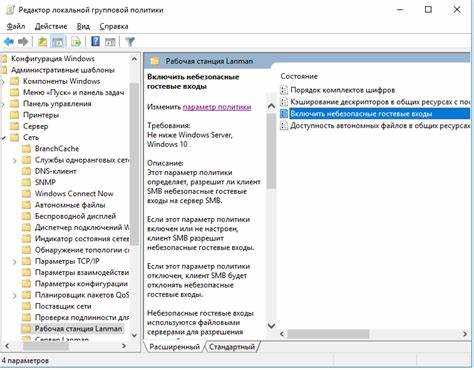Click the Back arrow toolbar icon

(x=9, y=42)
